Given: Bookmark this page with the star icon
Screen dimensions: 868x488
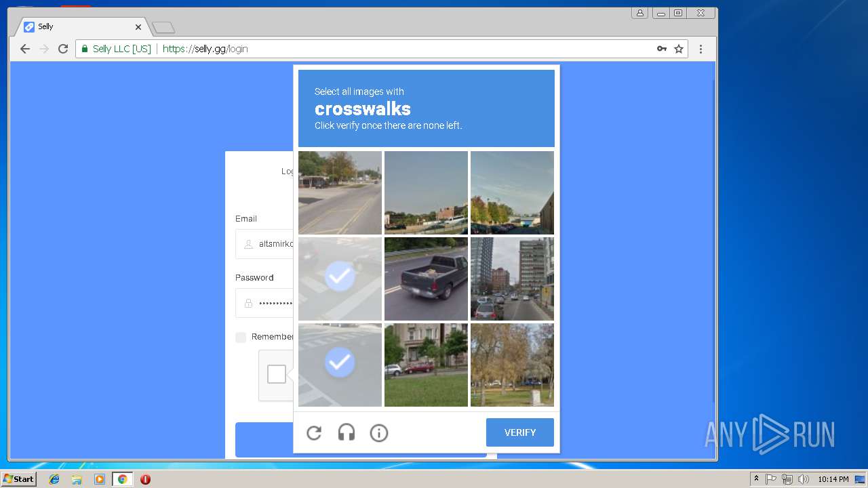Looking at the screenshot, I should click(679, 49).
